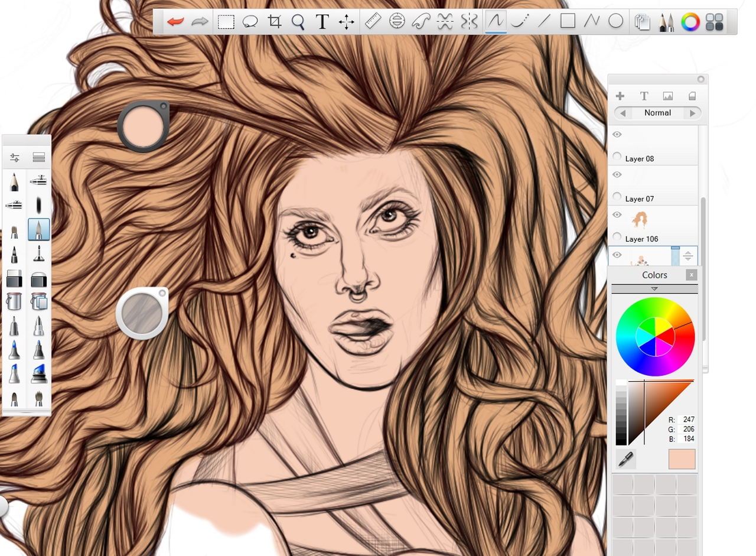Viewport: 756px width, 556px height.
Task: Switch to next blend mode arrow
Action: (693, 113)
